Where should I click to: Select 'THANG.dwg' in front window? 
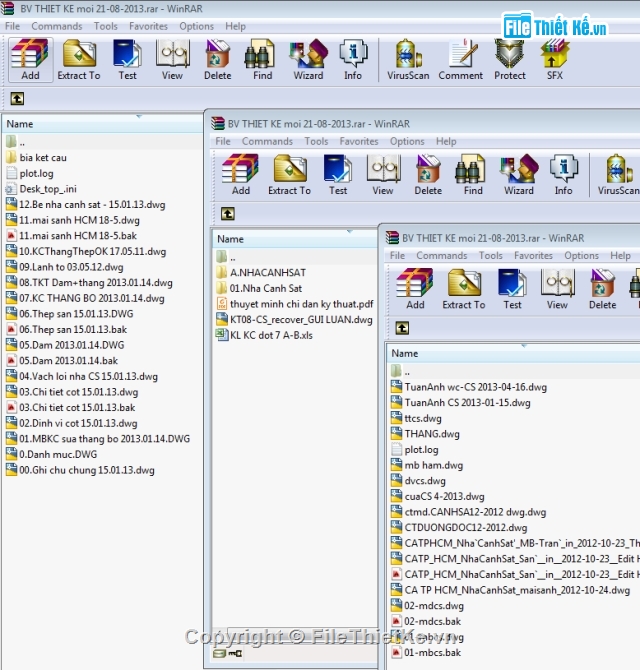click(432, 434)
